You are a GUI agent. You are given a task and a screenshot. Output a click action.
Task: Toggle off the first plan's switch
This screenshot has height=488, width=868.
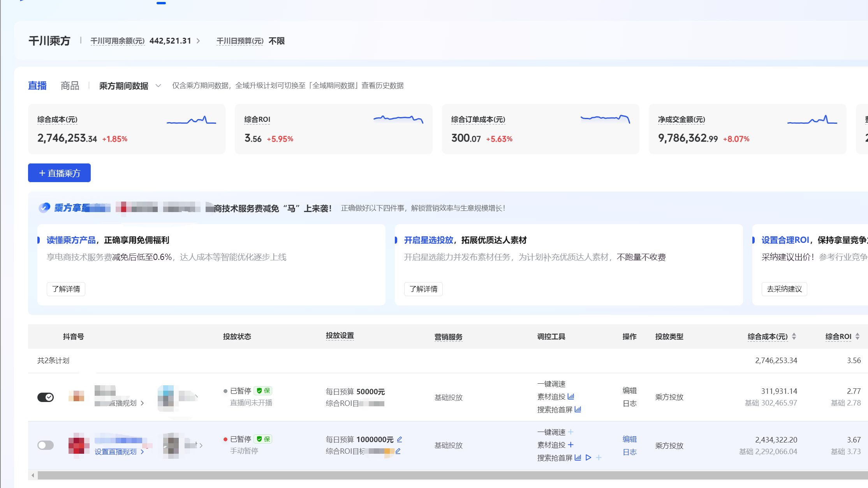(x=46, y=397)
